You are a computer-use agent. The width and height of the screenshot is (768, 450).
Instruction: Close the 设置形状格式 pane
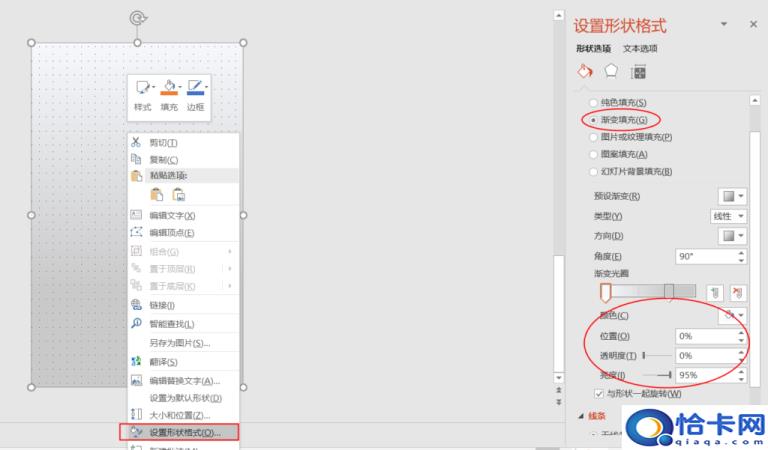tap(753, 24)
